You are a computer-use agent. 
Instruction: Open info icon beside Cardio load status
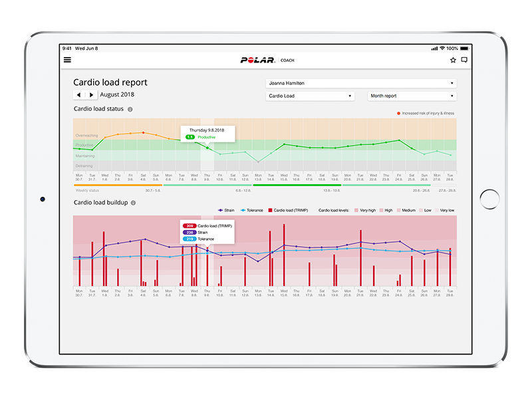[130, 109]
